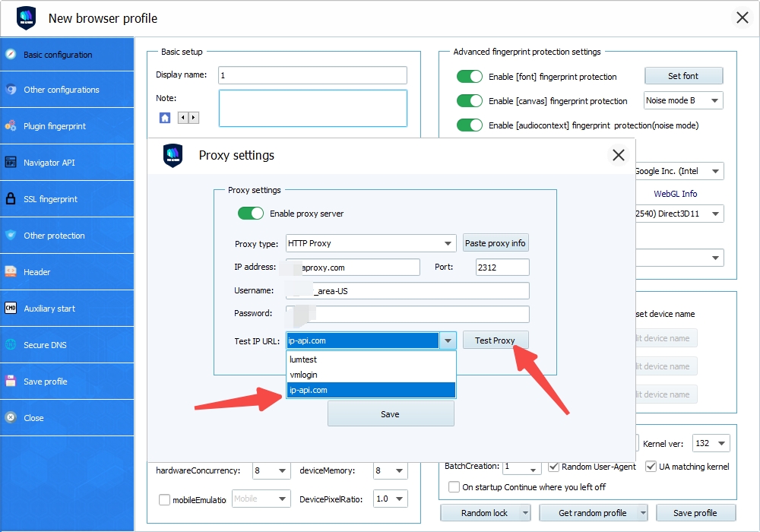
Task: Click the Port input field
Action: (x=502, y=268)
